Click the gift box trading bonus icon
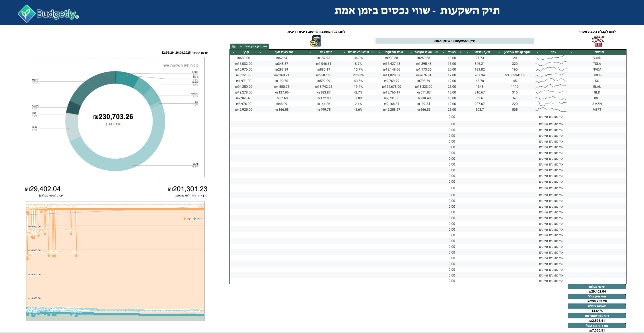 coord(598,41)
